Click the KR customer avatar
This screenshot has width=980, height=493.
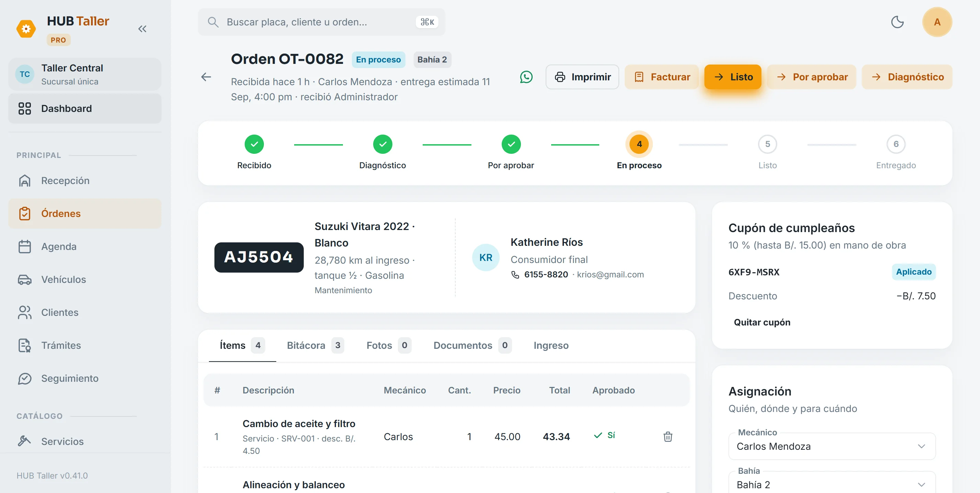tap(486, 257)
